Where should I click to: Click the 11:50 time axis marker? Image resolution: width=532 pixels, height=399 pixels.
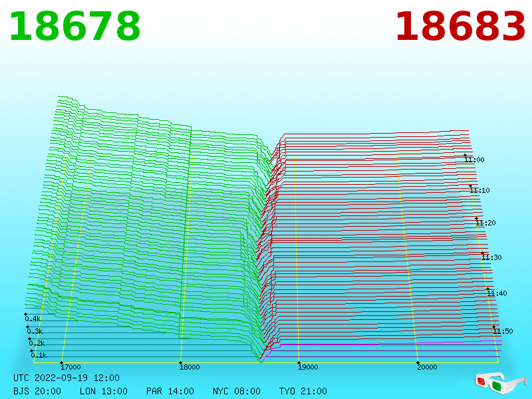(503, 331)
